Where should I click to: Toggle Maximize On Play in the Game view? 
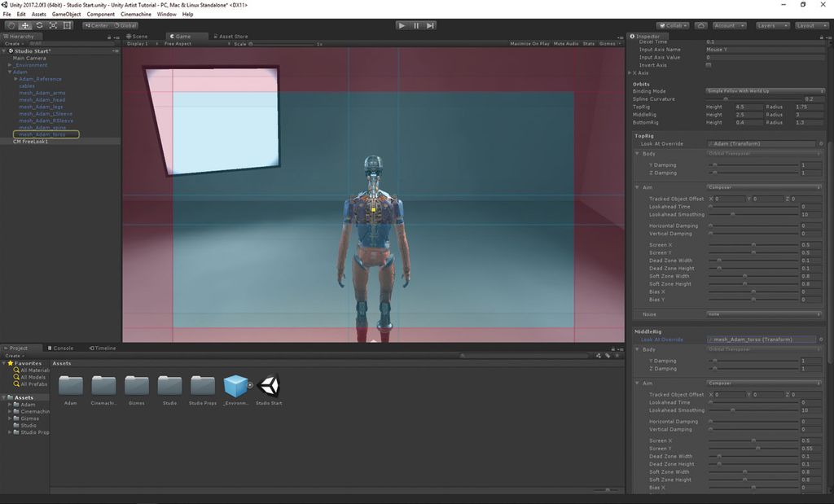(x=529, y=43)
